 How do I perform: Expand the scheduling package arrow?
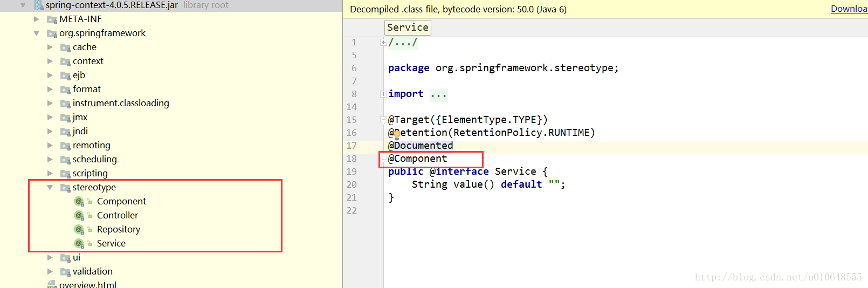coord(50,159)
